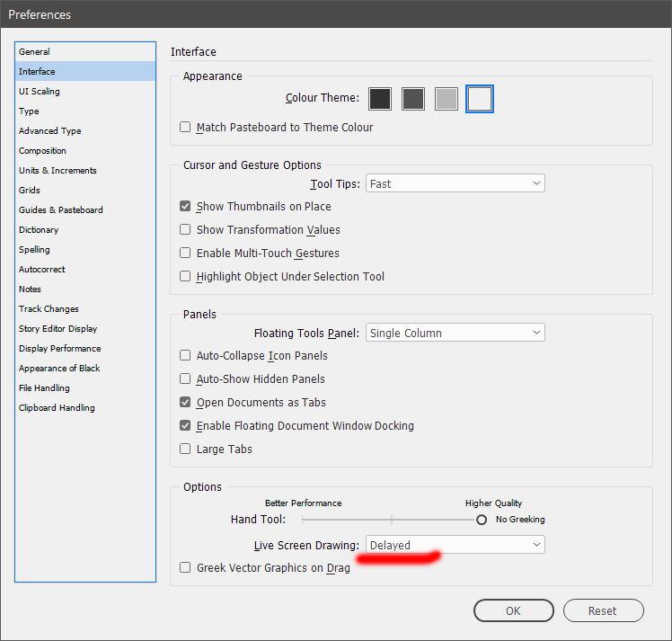Click the Reset button
The image size is (672, 641).
point(603,610)
